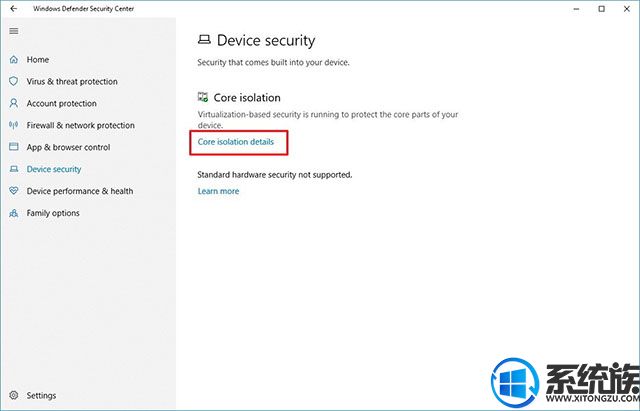Go to Virus & threat protection

72,82
